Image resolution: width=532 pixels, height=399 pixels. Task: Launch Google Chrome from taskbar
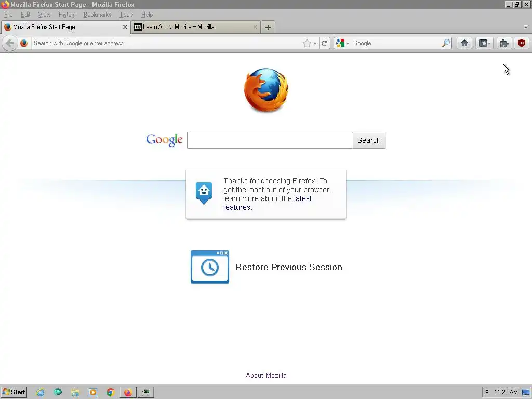point(110,392)
